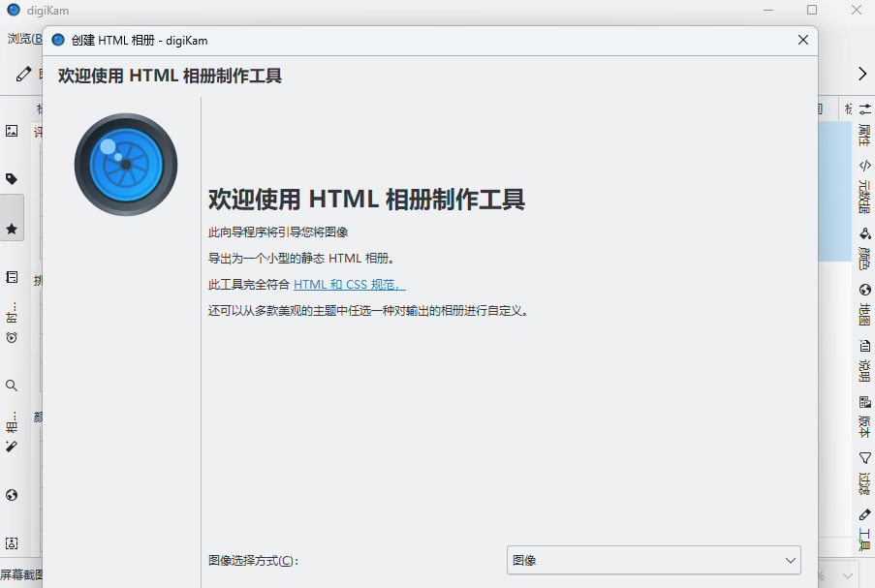Close the 创建 HTML 相册 dialog
Screen dimensions: 875x588
(x=802, y=40)
